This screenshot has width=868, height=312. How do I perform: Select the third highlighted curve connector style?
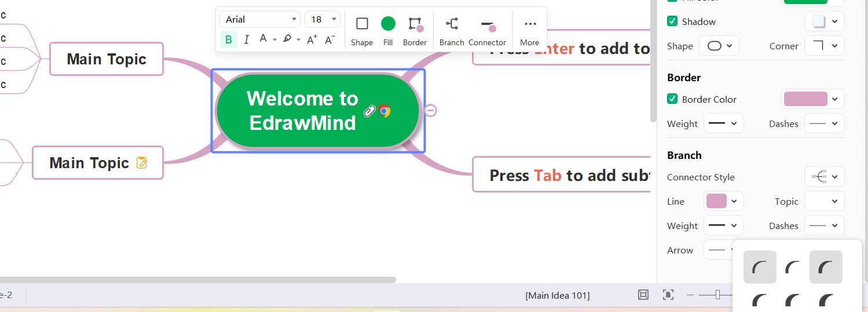pyautogui.click(x=826, y=267)
